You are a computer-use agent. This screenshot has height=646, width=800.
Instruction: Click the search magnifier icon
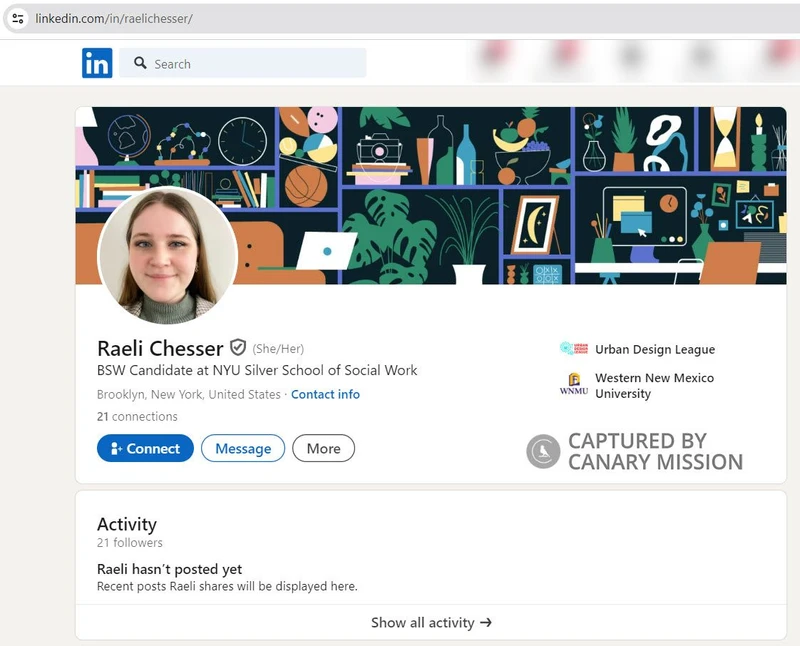(140, 63)
